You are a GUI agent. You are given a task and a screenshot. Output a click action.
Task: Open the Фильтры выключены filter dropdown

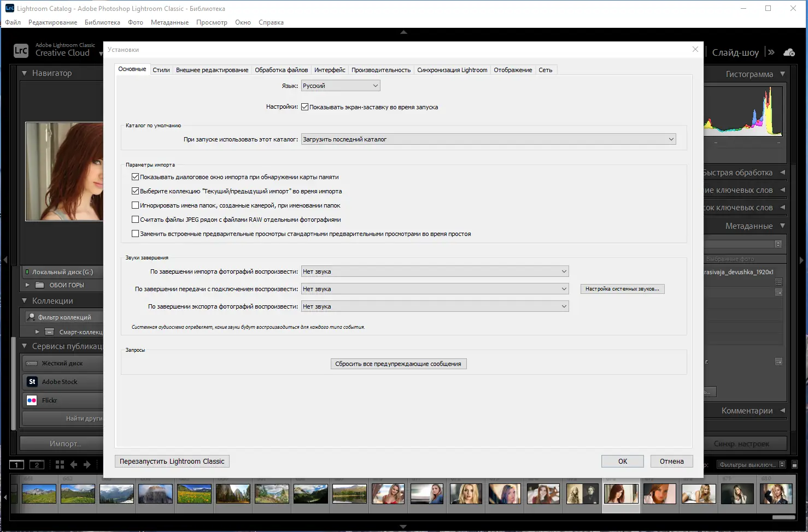point(752,465)
